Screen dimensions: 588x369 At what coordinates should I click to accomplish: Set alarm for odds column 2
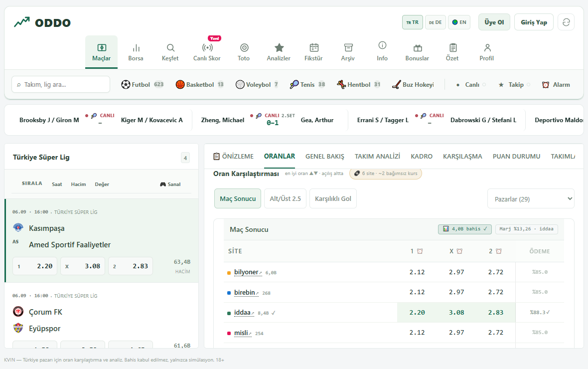(x=498, y=251)
